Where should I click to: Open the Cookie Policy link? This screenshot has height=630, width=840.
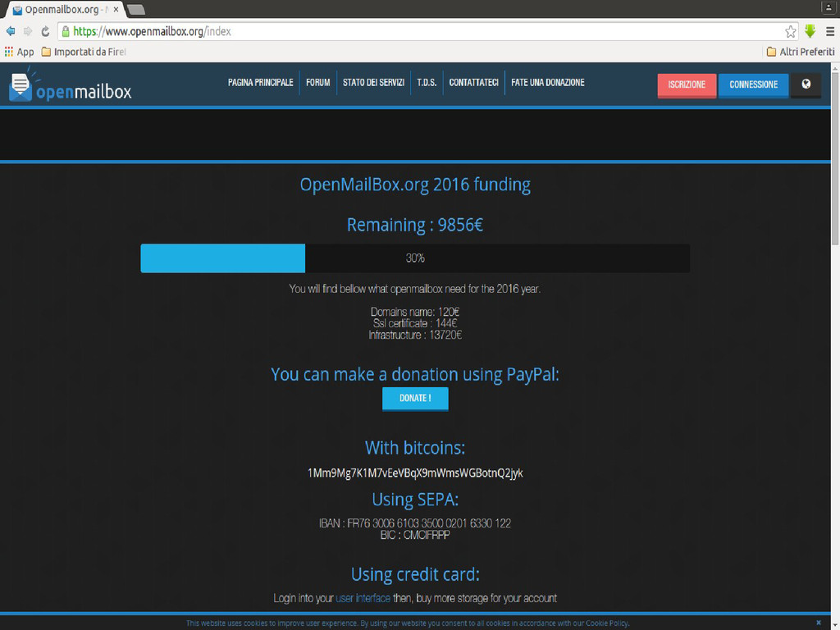click(x=606, y=623)
